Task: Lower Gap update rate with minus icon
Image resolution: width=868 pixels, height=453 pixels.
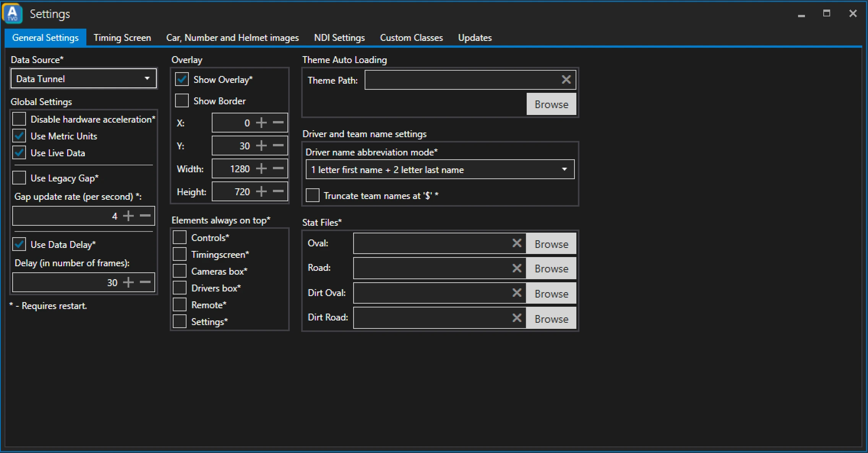Action: click(145, 216)
